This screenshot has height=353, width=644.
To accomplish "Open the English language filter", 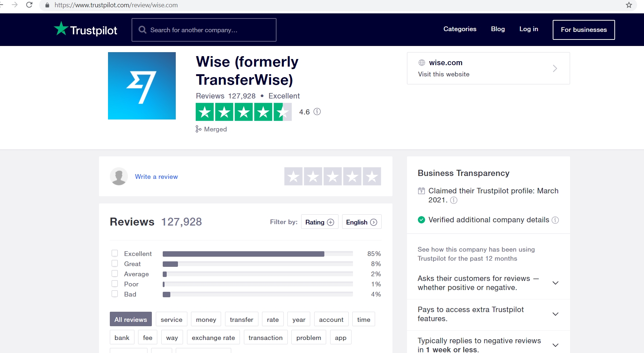I will [x=361, y=222].
